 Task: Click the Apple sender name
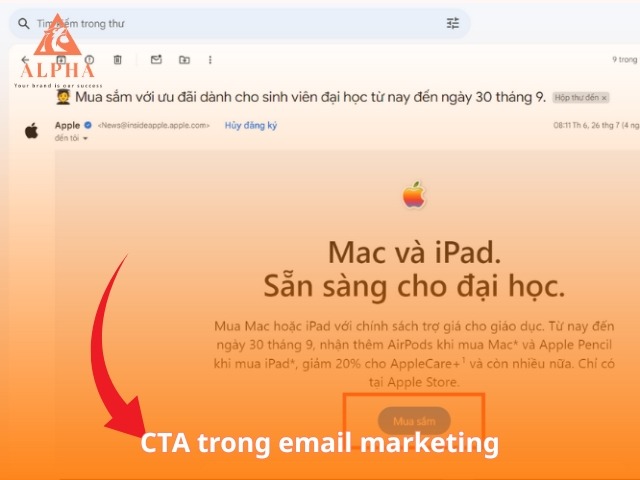(67, 125)
